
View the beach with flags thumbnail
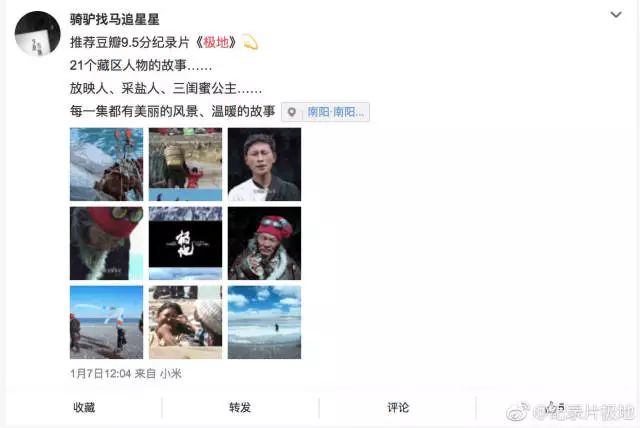click(107, 322)
